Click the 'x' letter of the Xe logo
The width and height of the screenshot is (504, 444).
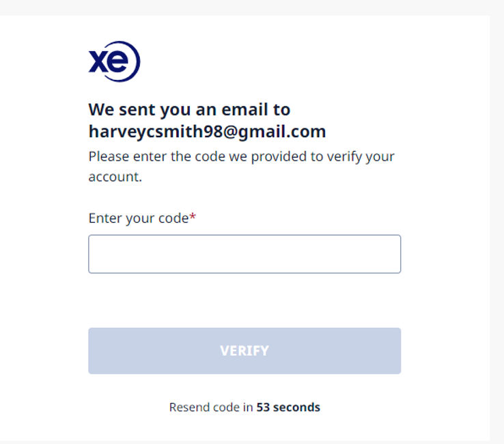point(98,62)
